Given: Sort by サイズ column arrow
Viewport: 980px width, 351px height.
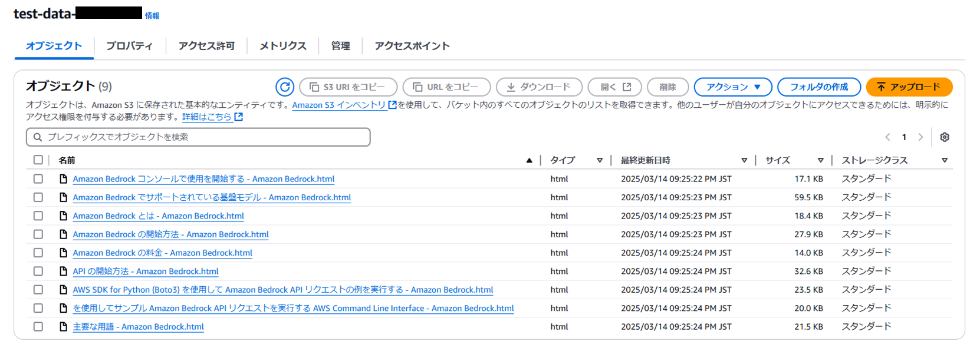Looking at the screenshot, I should [820, 160].
